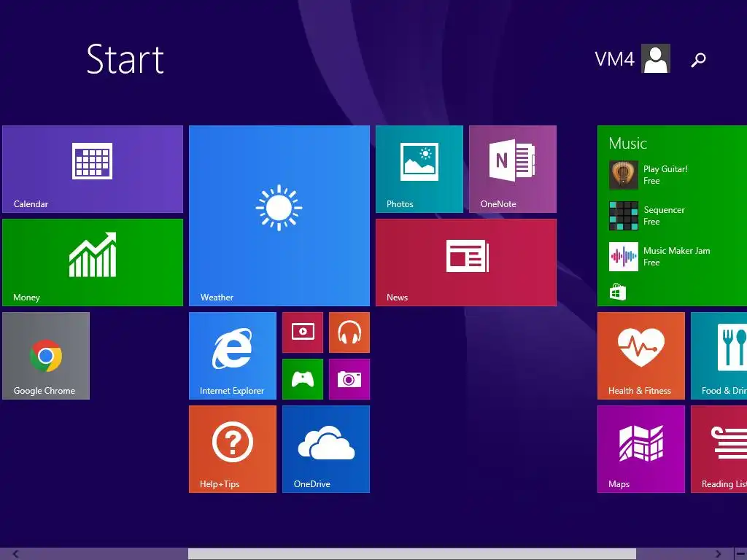The height and width of the screenshot is (560, 747).
Task: Open the small Music headphones tile
Action: [x=349, y=332]
